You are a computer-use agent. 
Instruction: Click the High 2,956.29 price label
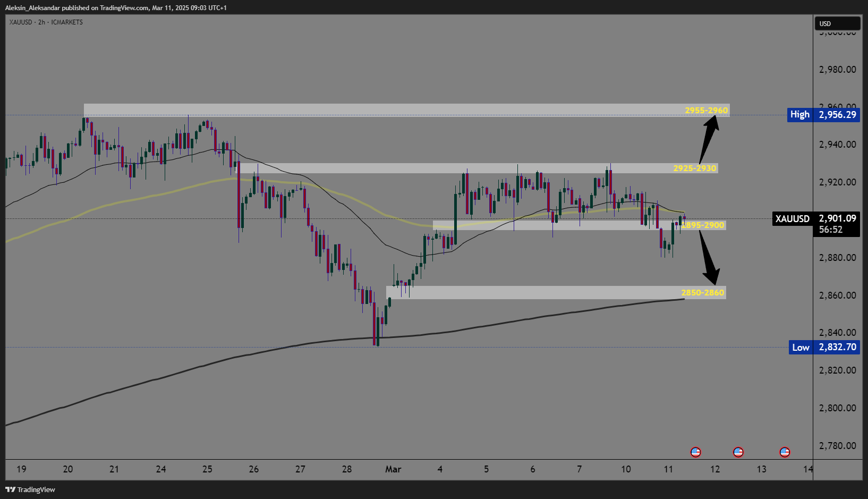(x=823, y=114)
